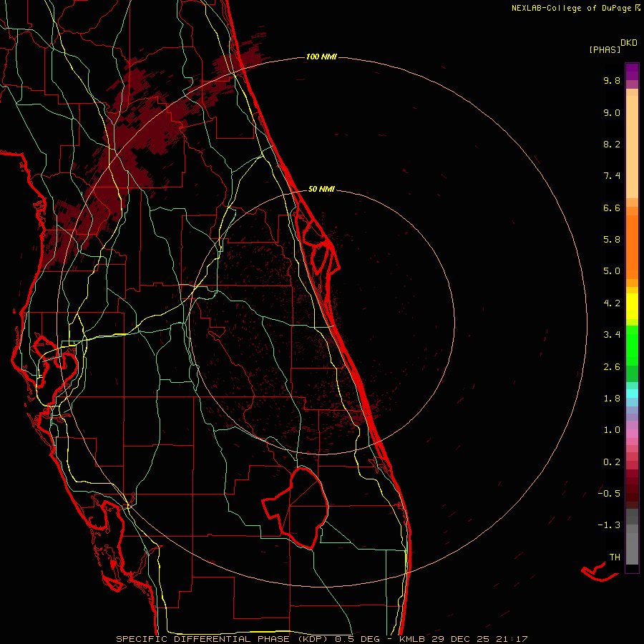
Task: Click the 6.6 scale value
Action: tap(612, 208)
